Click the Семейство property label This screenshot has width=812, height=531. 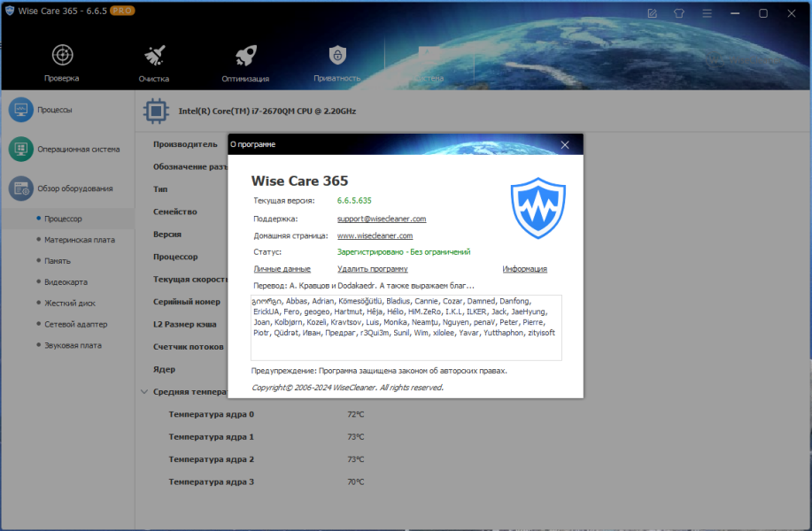click(x=175, y=212)
